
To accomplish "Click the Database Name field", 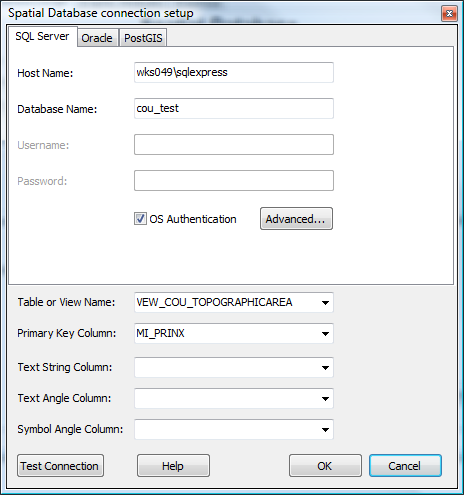I will click(x=234, y=108).
